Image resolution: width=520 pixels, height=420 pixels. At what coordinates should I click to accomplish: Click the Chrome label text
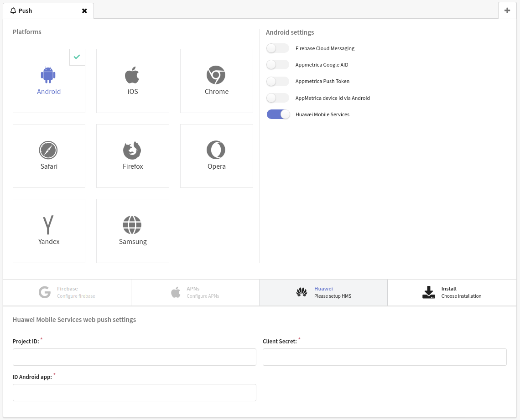217,92
